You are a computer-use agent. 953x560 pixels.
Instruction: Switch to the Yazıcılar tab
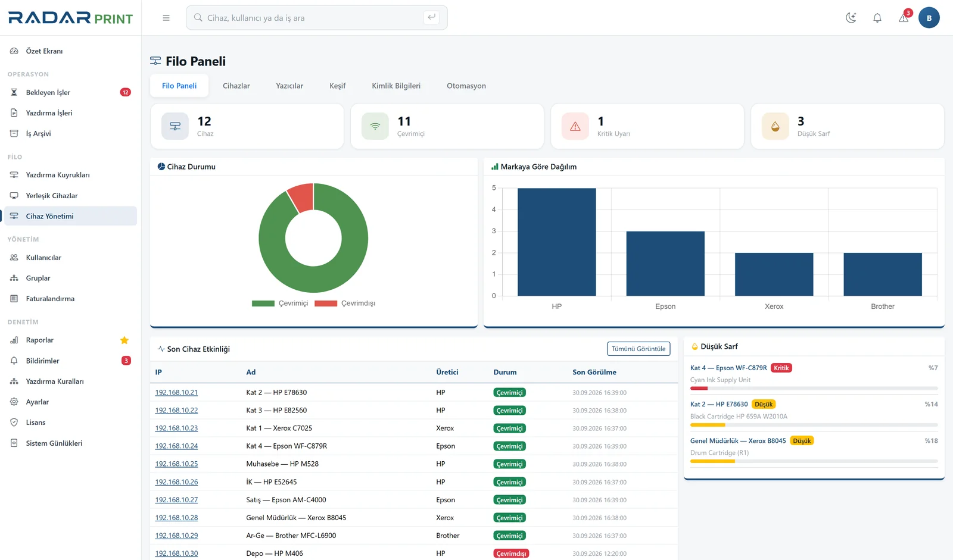click(289, 86)
